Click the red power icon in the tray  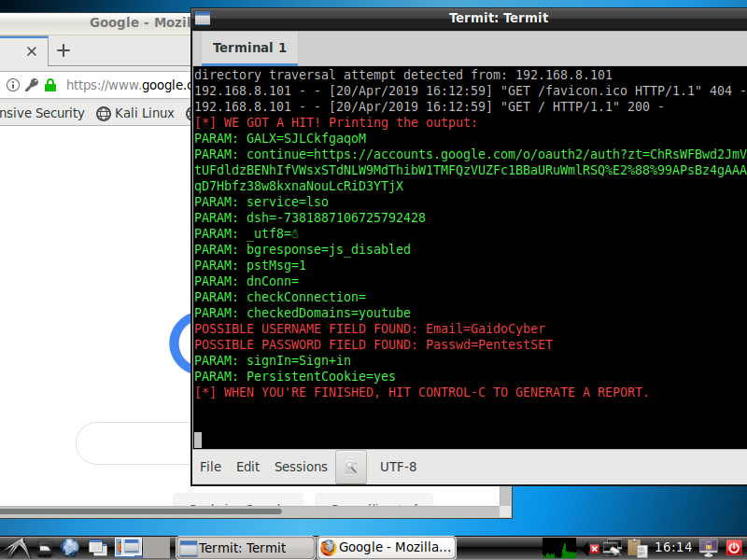tap(733, 548)
